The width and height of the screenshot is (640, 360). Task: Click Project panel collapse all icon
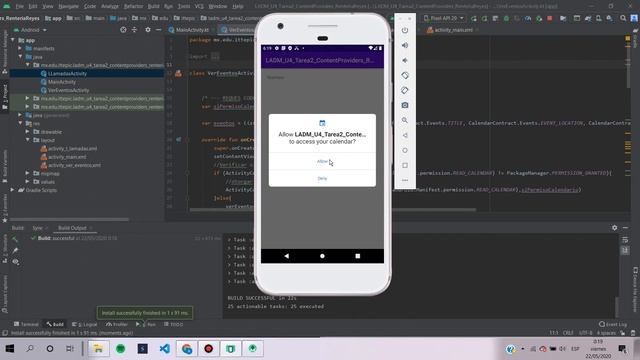[134, 30]
